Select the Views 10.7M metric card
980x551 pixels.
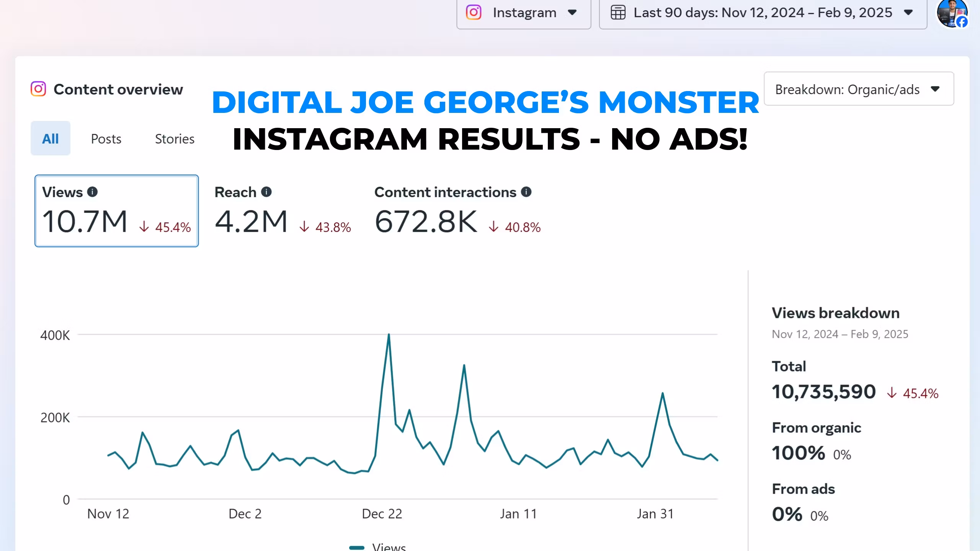point(116,211)
